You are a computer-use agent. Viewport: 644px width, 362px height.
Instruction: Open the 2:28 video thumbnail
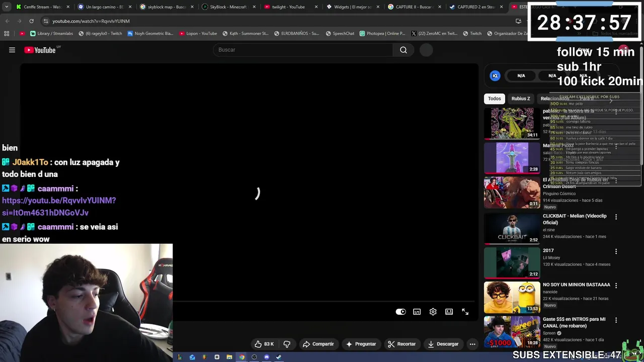(x=512, y=158)
